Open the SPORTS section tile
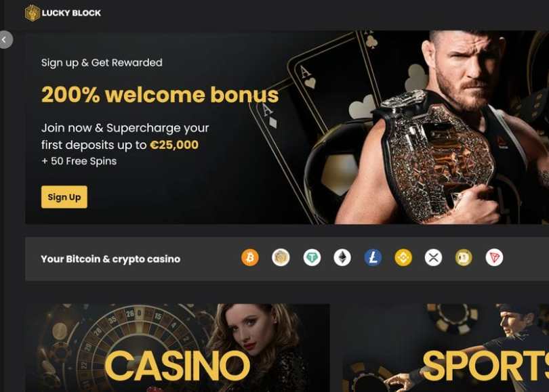The height and width of the screenshot is (392, 549). tap(445, 347)
